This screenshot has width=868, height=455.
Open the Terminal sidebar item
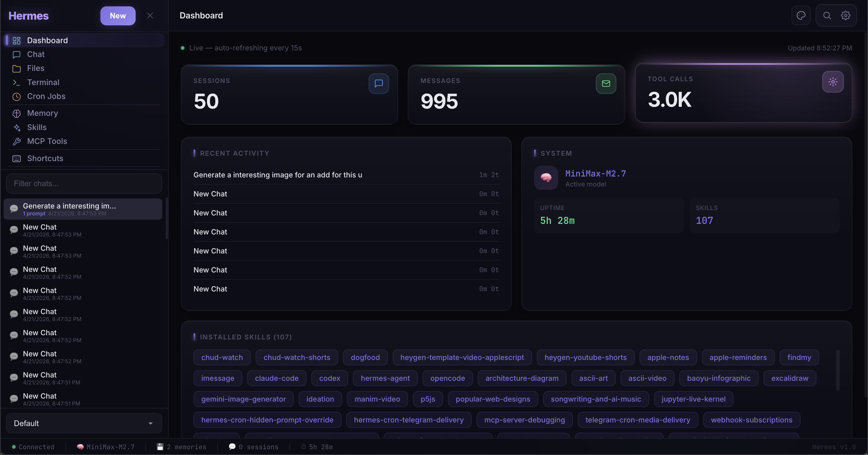[x=43, y=82]
